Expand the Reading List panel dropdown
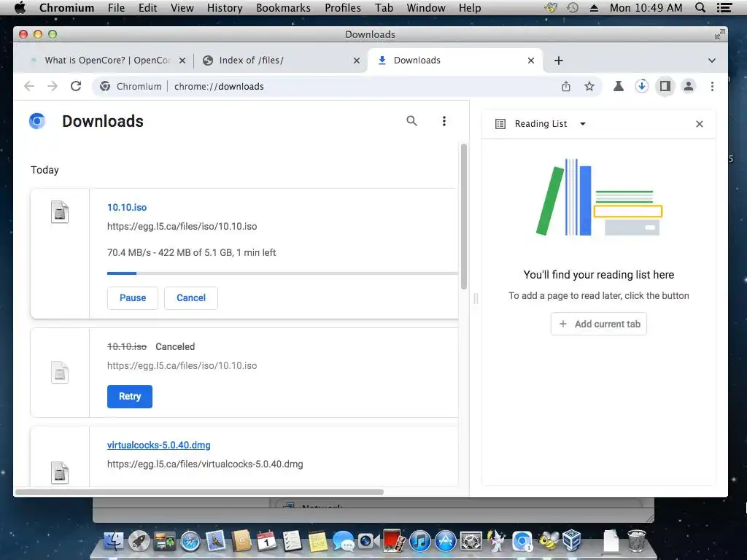Image resolution: width=747 pixels, height=560 pixels. coord(583,124)
